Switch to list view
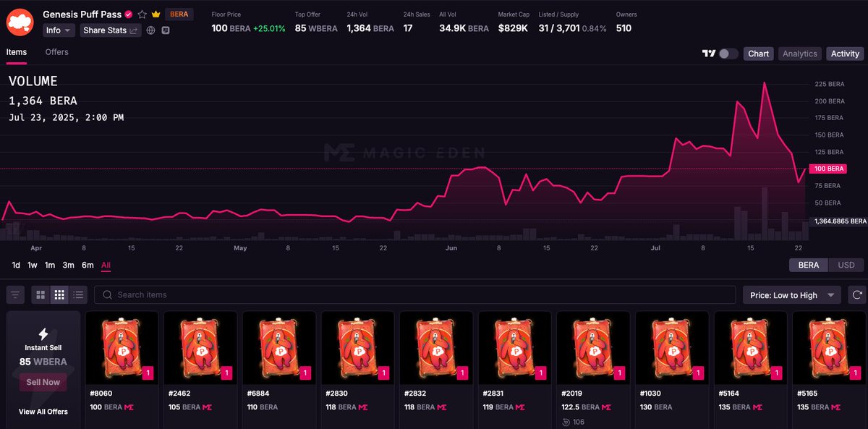Image resolution: width=868 pixels, height=429 pixels. pos(79,294)
